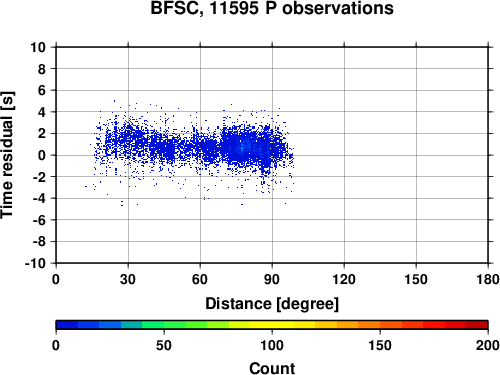Click y-axis tick label '-6'
500x375 pixels.
39,220
